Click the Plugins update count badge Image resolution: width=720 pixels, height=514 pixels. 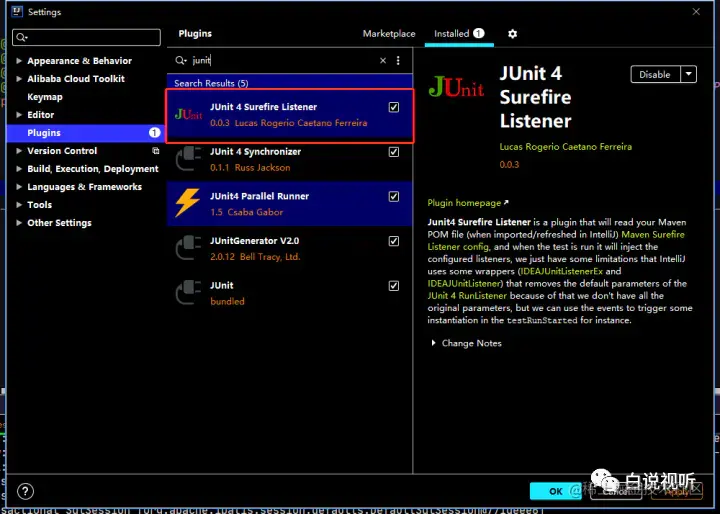point(154,133)
